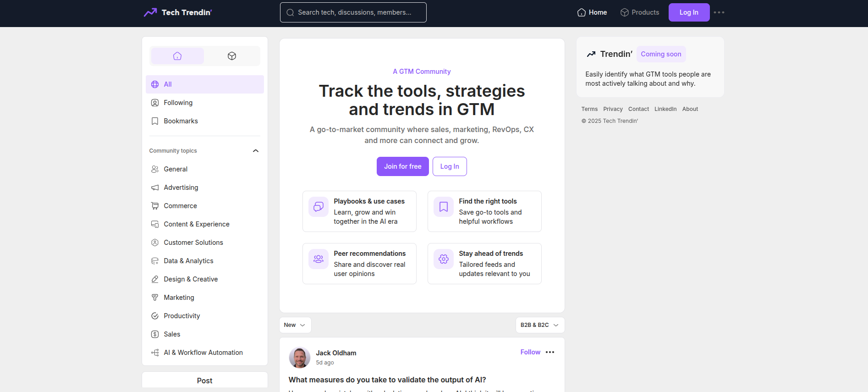This screenshot has width=868, height=392.
Task: Open Products in the top navigation
Action: tap(640, 12)
